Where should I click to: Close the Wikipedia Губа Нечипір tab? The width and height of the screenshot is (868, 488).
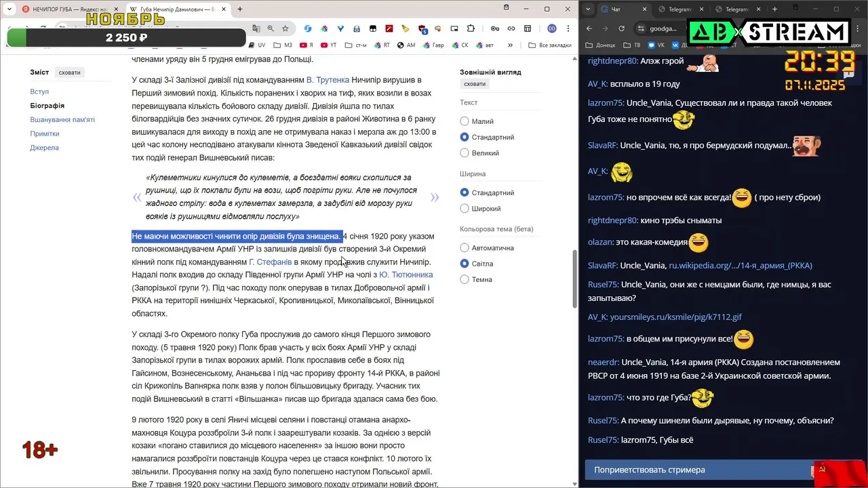click(224, 9)
